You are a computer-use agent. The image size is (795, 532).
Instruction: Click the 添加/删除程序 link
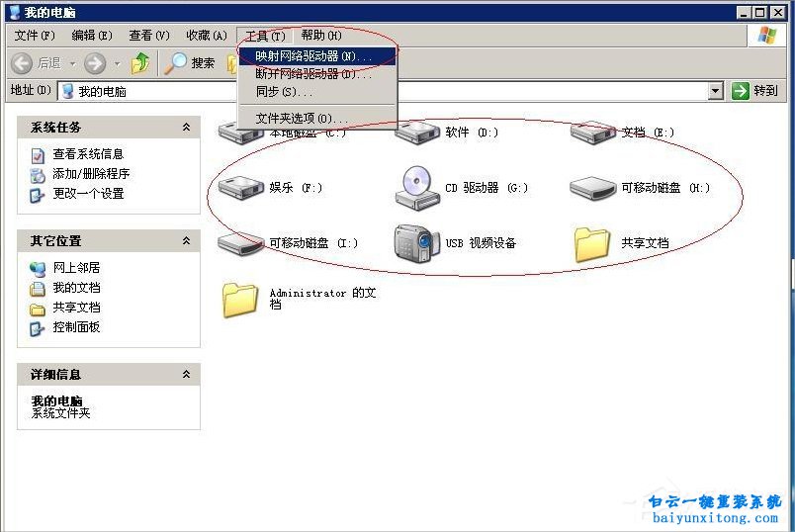(91, 174)
